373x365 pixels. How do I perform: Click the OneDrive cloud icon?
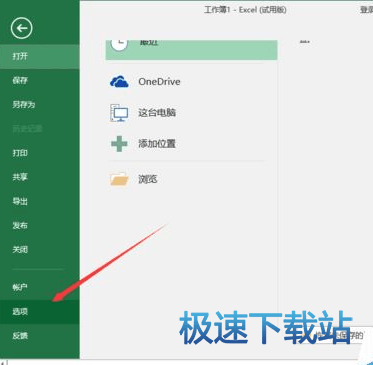point(119,82)
